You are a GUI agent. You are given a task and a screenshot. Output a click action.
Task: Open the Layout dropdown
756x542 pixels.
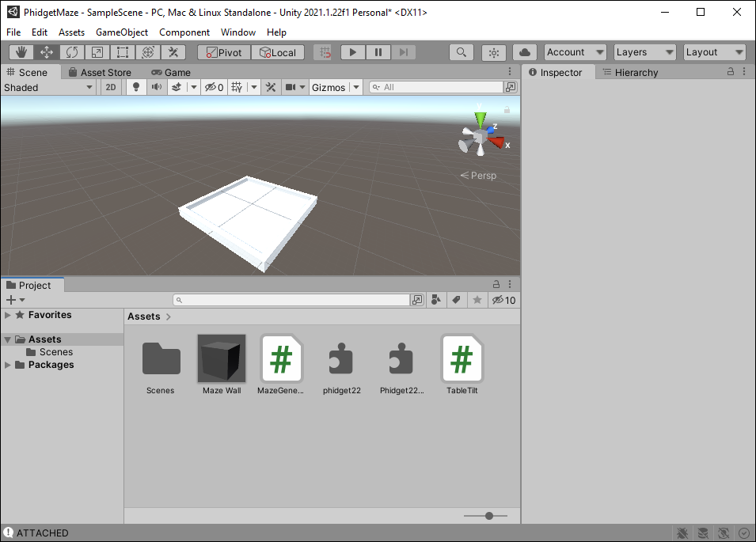coord(715,52)
